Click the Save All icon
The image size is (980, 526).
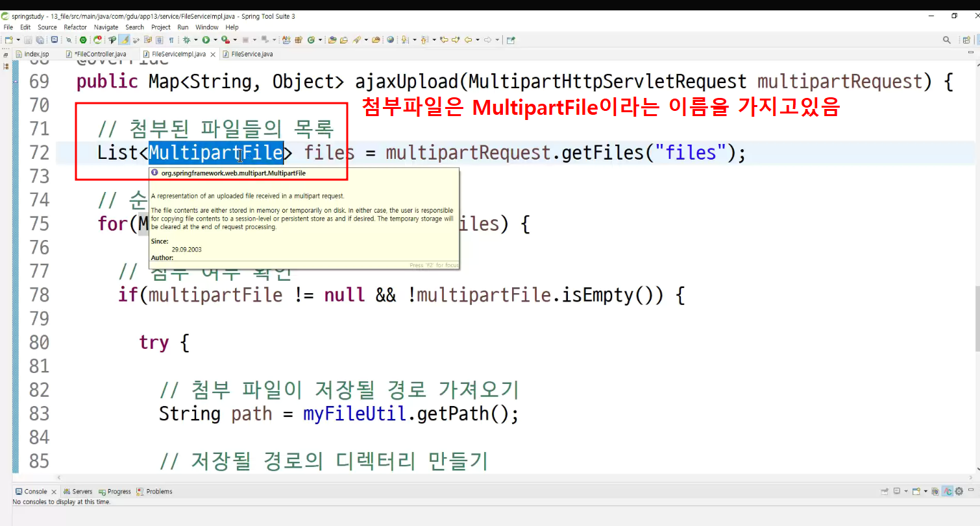click(40, 40)
